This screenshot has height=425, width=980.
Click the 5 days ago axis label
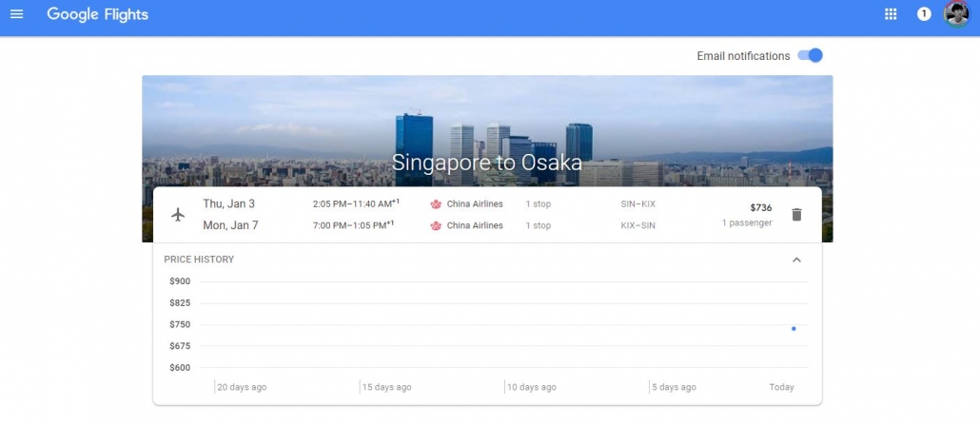pos(674,388)
